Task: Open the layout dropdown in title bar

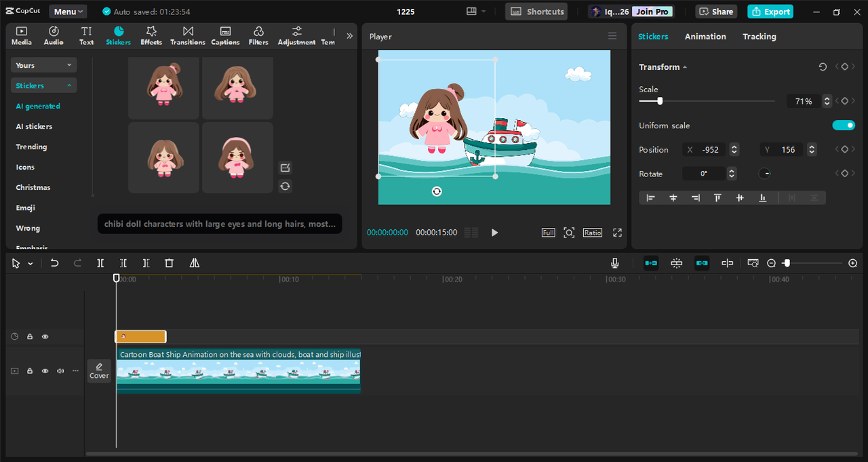Action: [476, 12]
